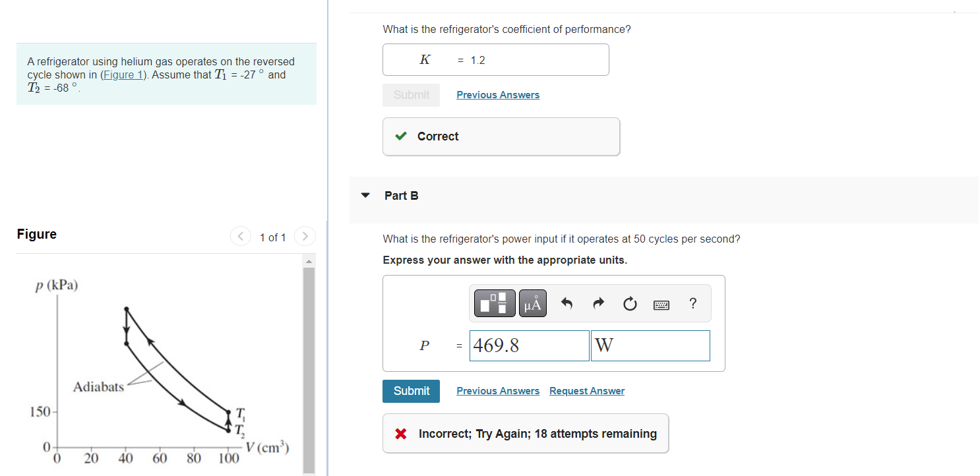Redo an edit in the answer editor
The image size is (980, 476).
pos(597,303)
